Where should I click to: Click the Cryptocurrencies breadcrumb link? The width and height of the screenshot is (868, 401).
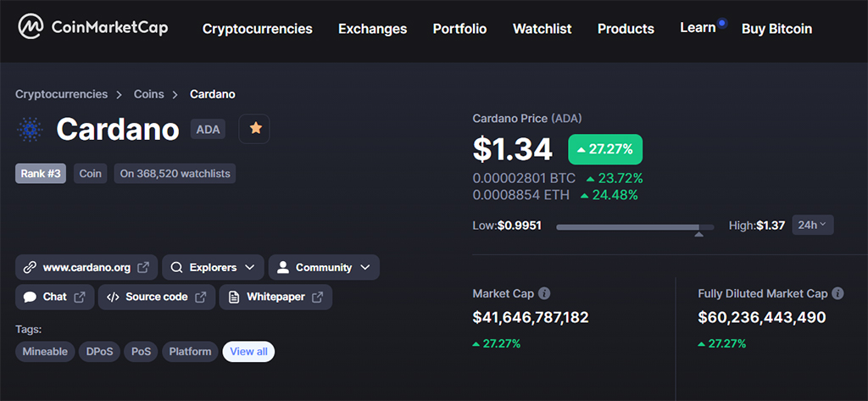pos(61,94)
